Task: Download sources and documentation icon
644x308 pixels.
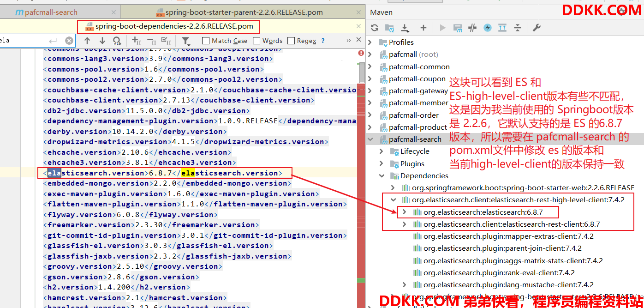Action: [x=405, y=28]
